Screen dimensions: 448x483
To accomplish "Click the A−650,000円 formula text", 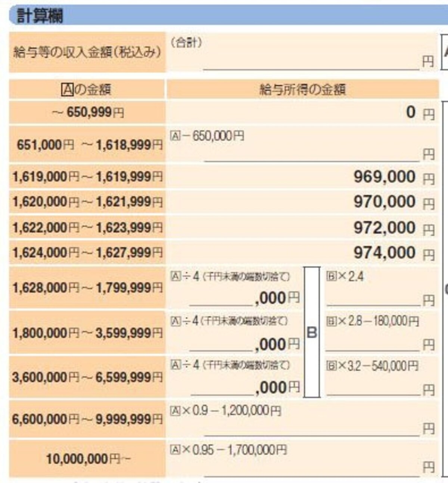I will click(207, 135).
